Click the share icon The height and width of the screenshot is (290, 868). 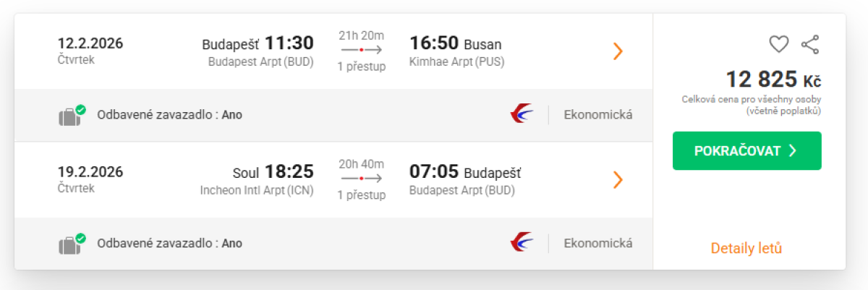810,45
